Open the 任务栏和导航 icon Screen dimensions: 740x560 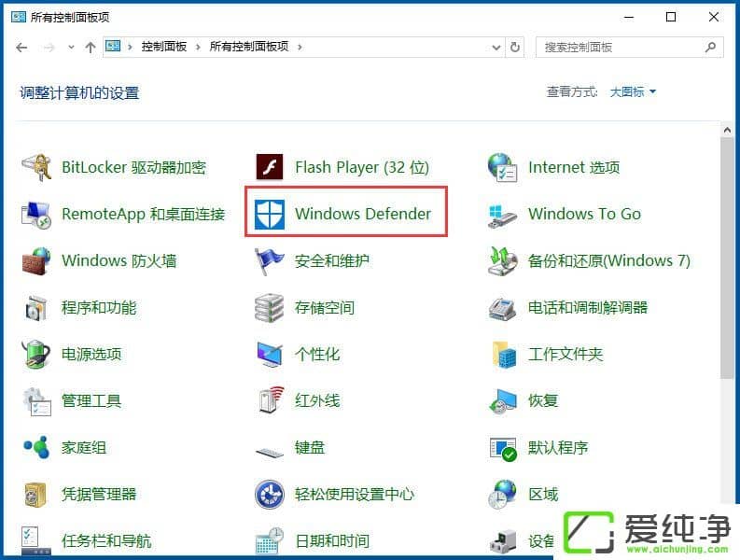[x=35, y=540]
